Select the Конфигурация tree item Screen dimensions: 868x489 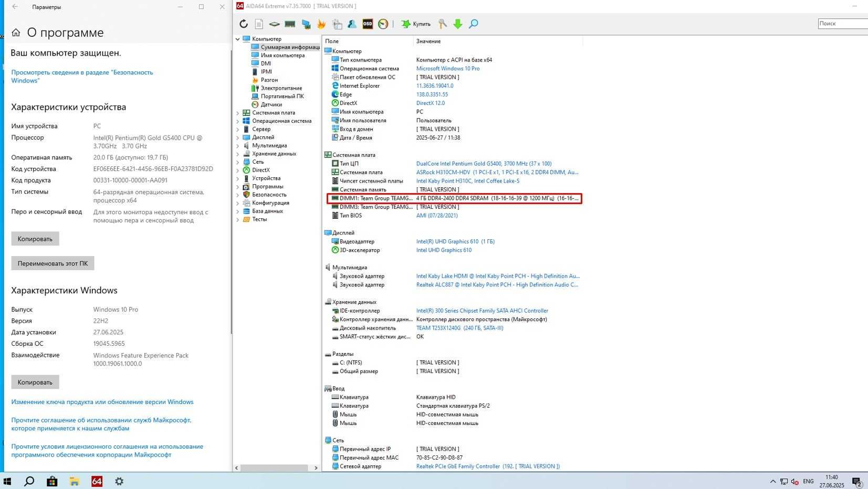pos(266,203)
